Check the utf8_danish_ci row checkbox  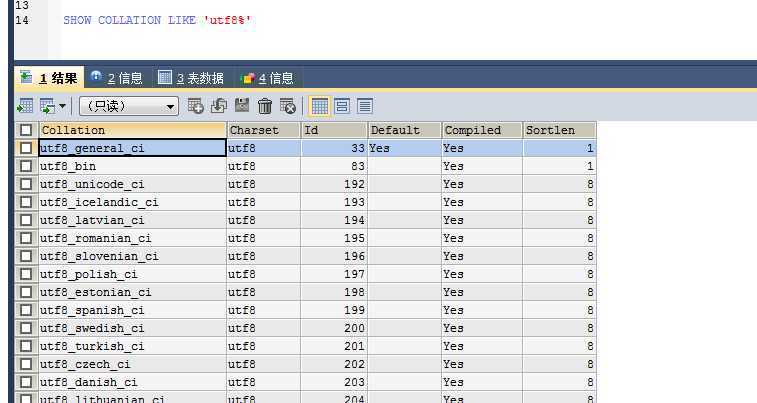click(26, 382)
